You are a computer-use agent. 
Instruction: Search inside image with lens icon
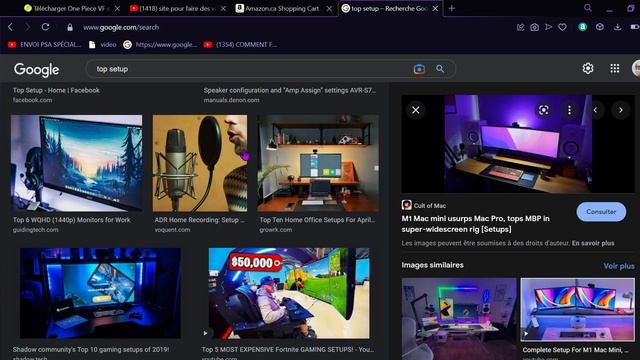pos(543,110)
